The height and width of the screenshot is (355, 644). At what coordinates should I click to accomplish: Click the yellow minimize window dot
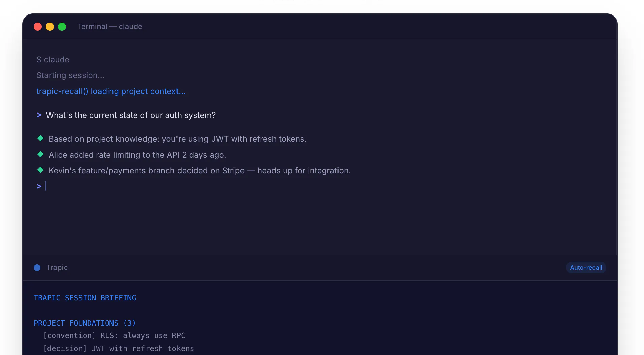click(x=50, y=27)
